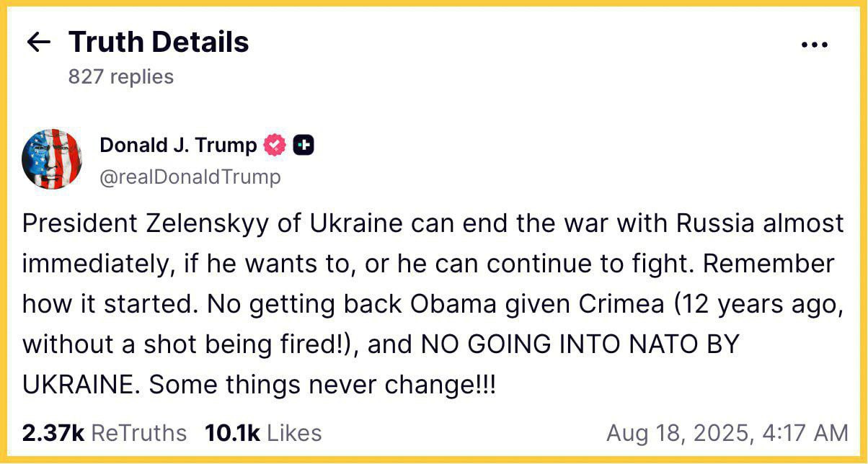Click the black plus badge beside name
The image size is (868, 464).
304,146
